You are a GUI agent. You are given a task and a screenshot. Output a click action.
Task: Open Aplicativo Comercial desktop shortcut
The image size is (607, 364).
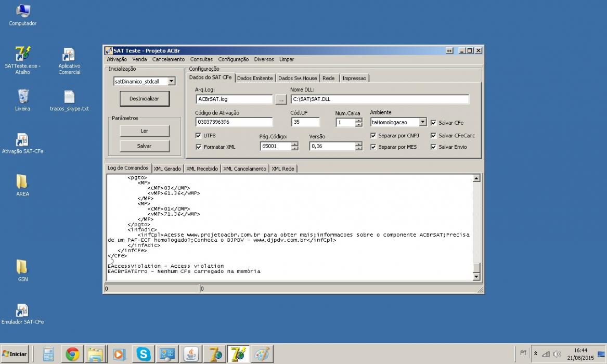[69, 61]
